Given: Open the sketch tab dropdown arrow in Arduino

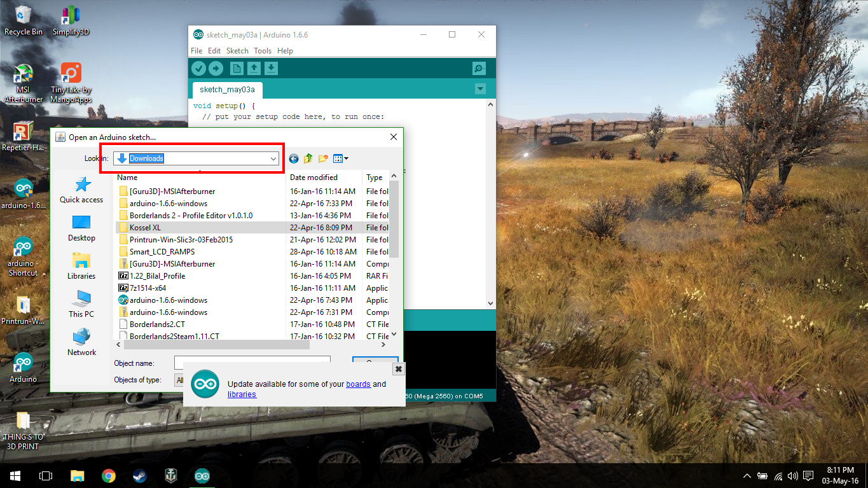Looking at the screenshot, I should point(480,89).
